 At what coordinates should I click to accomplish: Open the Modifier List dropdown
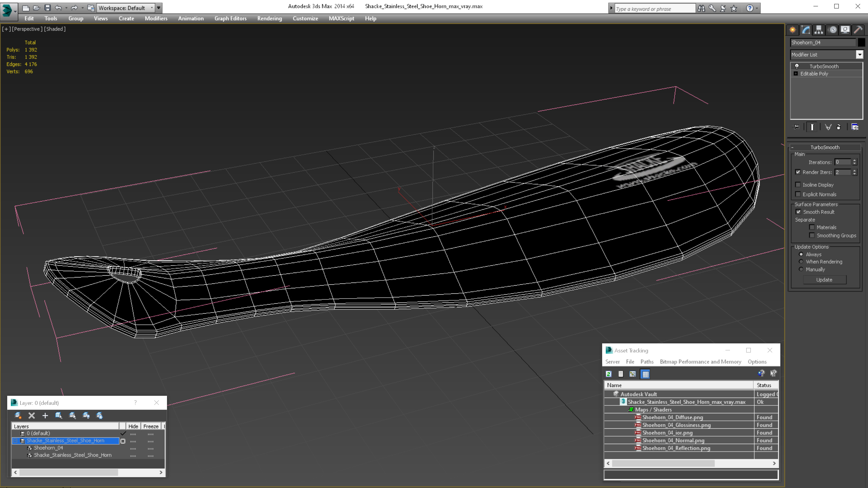pyautogui.click(x=859, y=55)
